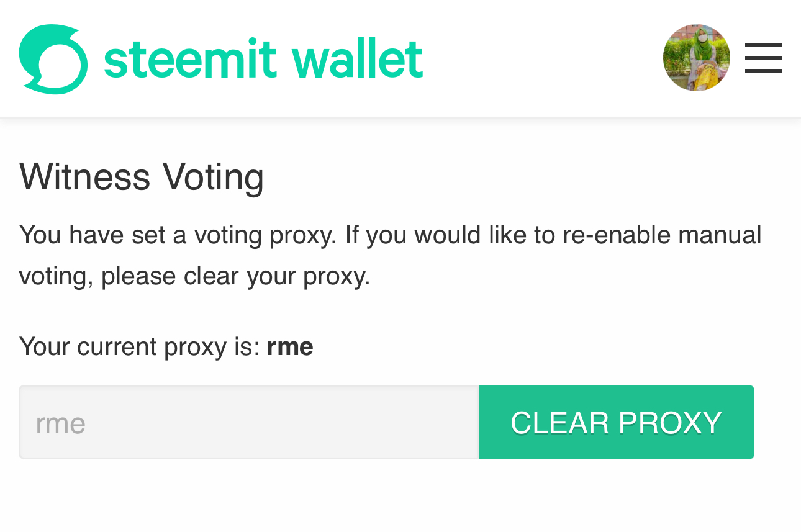Click the word "Witness" in the heading
Image resolution: width=801 pixels, height=532 pixels.
tap(84, 176)
